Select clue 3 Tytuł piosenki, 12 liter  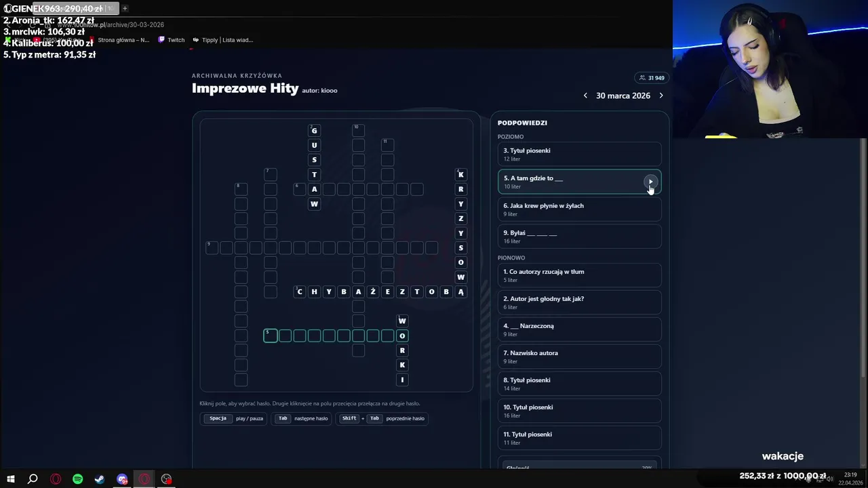coord(579,154)
